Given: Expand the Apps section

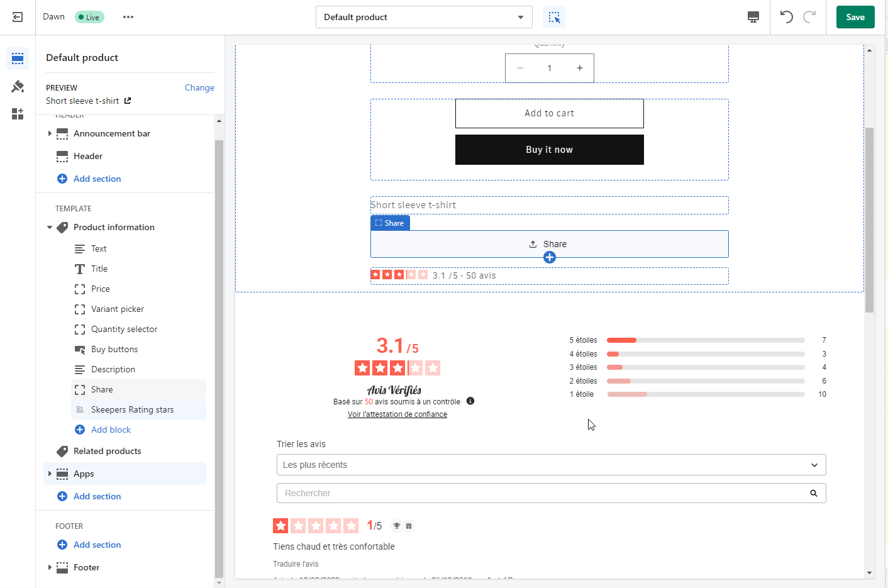Looking at the screenshot, I should pos(50,474).
